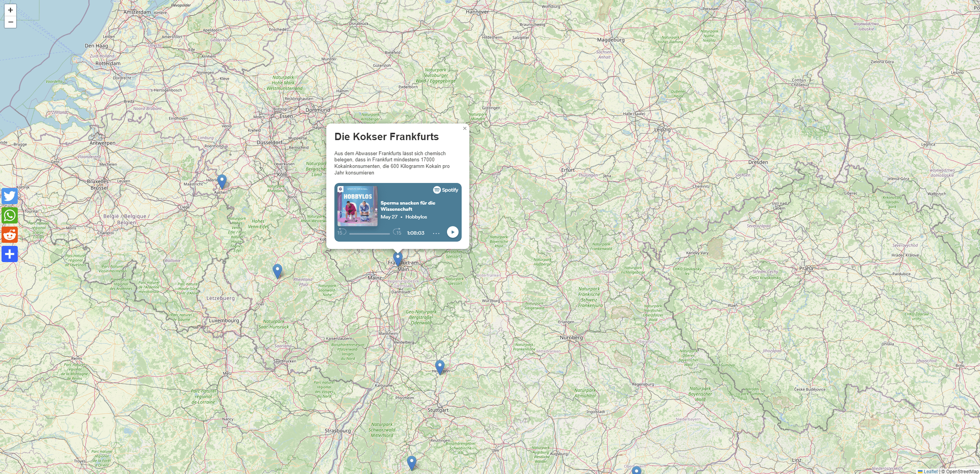The height and width of the screenshot is (474, 980).
Task: Click the map marker near Heilbronn
Action: 440,366
